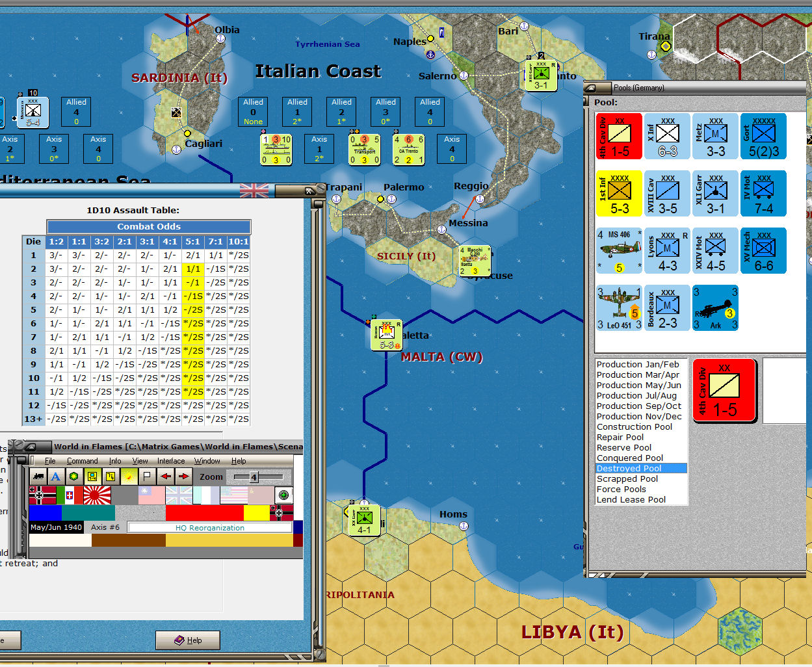Click the 'Allied 0 None' sea box section

pos(254,112)
